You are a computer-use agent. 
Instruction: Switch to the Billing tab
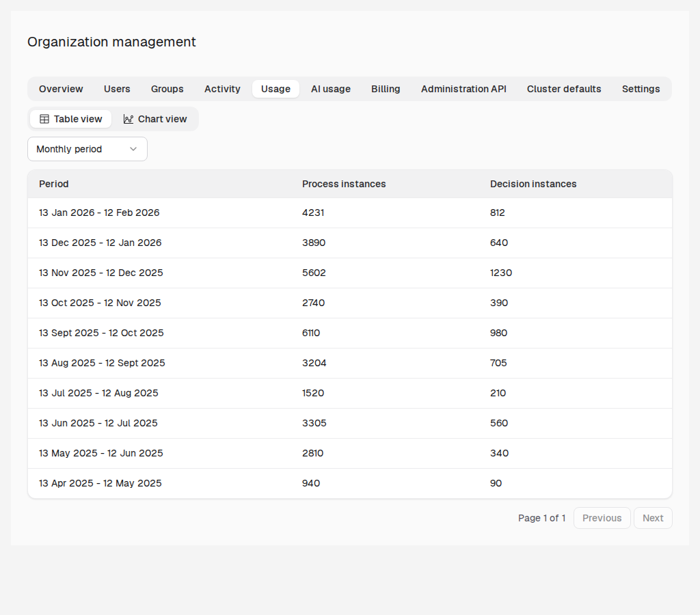[x=386, y=89]
